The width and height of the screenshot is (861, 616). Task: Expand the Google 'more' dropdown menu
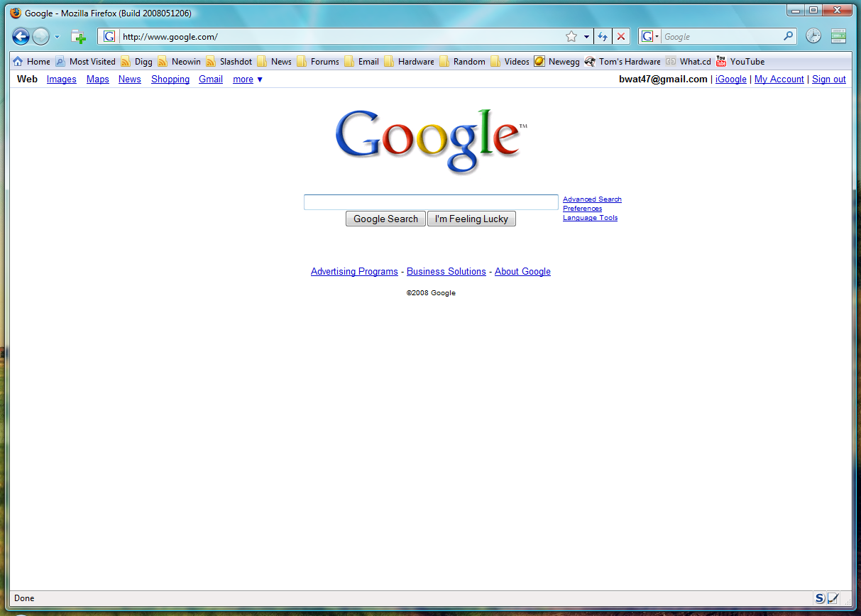[248, 79]
